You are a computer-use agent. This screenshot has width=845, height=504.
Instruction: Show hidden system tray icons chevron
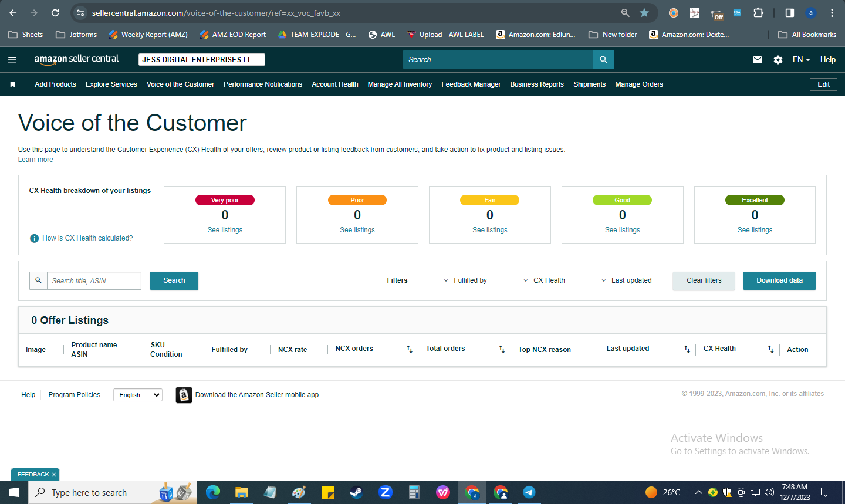698,492
